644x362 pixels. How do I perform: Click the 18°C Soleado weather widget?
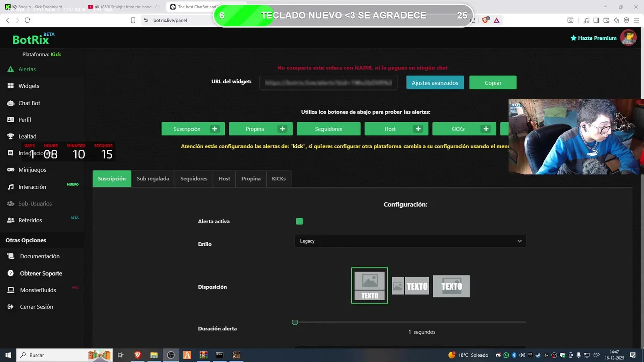(x=468, y=355)
